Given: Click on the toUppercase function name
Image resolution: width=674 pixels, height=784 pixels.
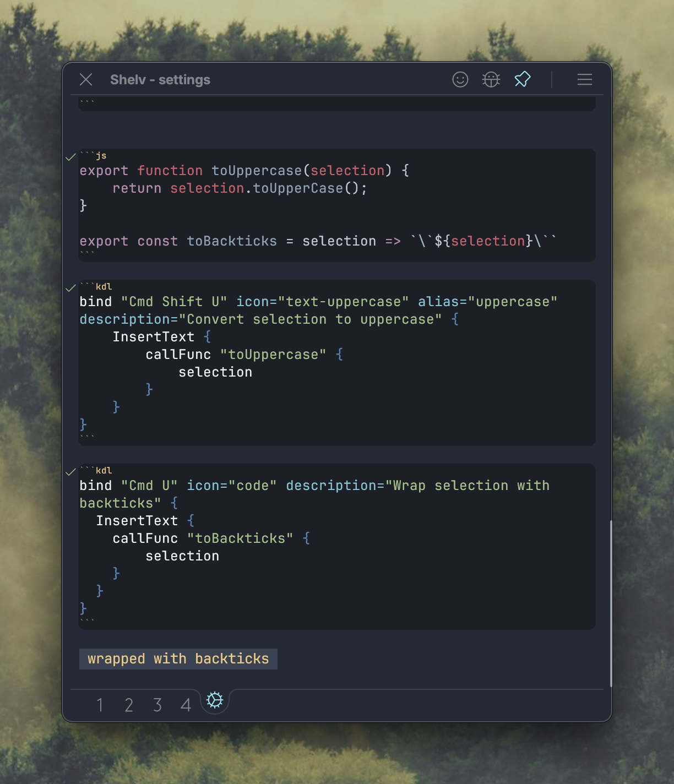Looking at the screenshot, I should [257, 171].
